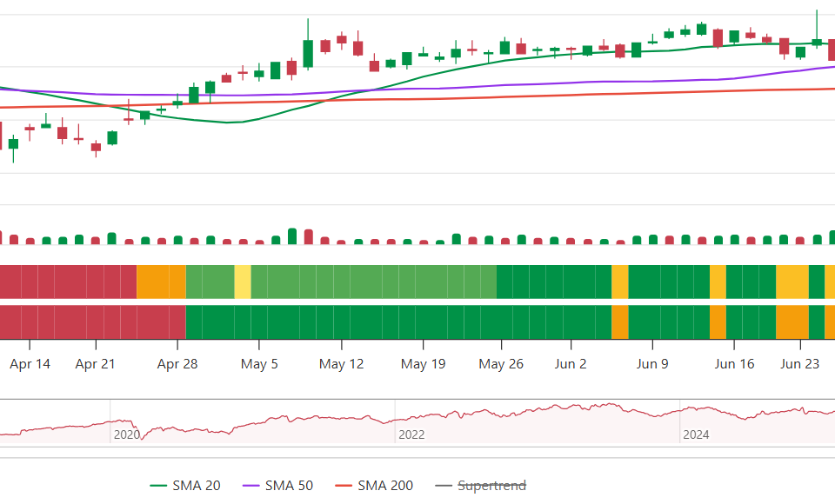Image resolution: width=835 pixels, height=504 pixels.
Task: Click the tallest green volume bar near May 5
Action: pyautogui.click(x=292, y=236)
